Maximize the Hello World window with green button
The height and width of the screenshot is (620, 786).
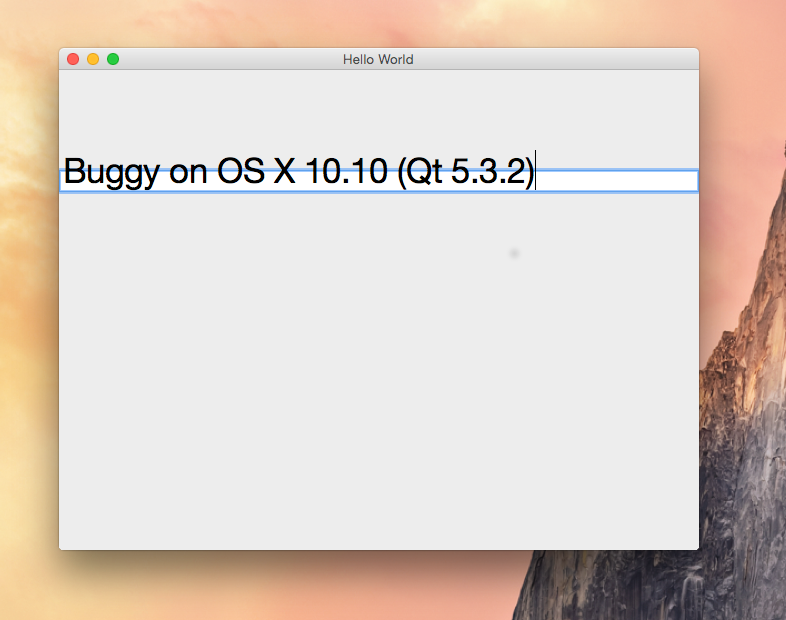pos(113,59)
